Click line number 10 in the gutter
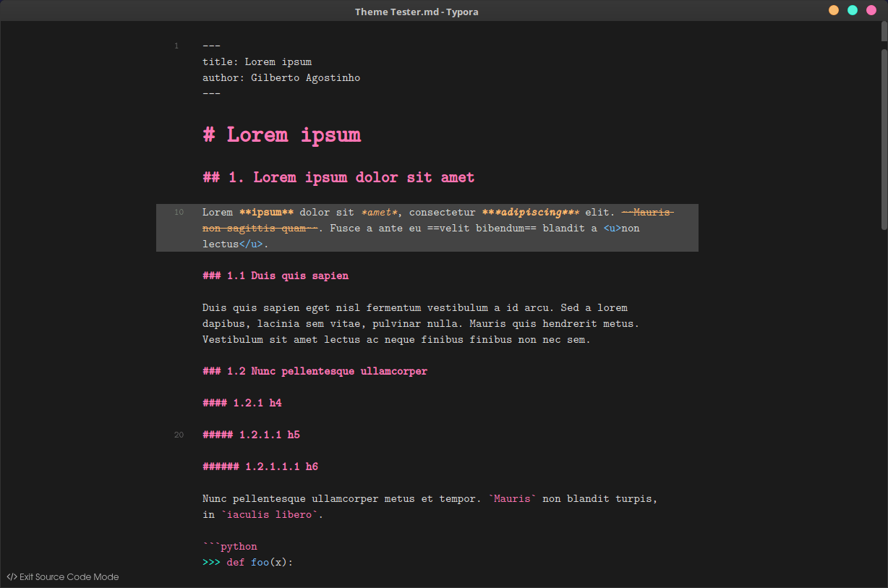Viewport: 888px width, 588px height. point(179,213)
